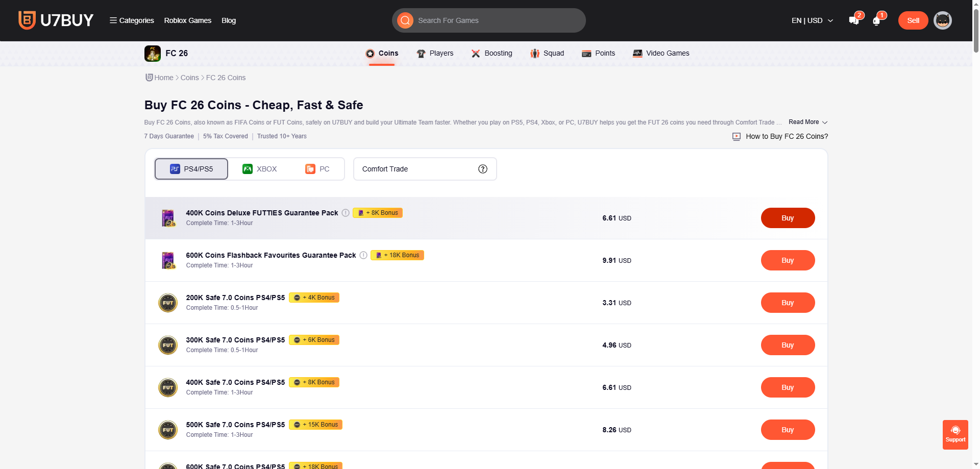980x469 pixels.
Task: Switch to the Boosting tab
Action: tap(492, 54)
